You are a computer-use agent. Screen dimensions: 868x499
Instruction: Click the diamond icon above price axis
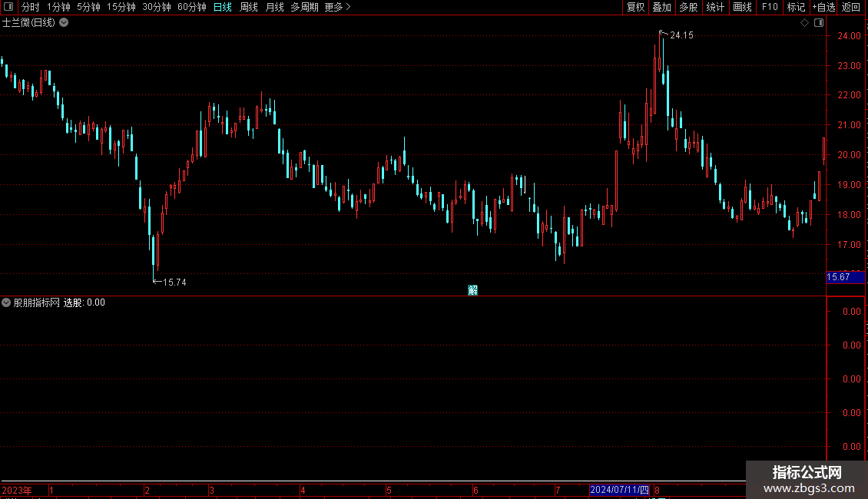tap(804, 22)
